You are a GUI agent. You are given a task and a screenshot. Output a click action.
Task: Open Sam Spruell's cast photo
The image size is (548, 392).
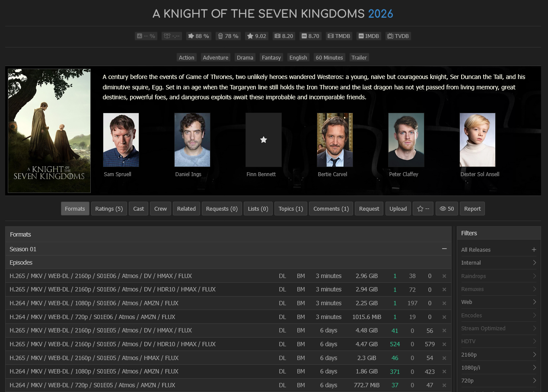point(121,140)
